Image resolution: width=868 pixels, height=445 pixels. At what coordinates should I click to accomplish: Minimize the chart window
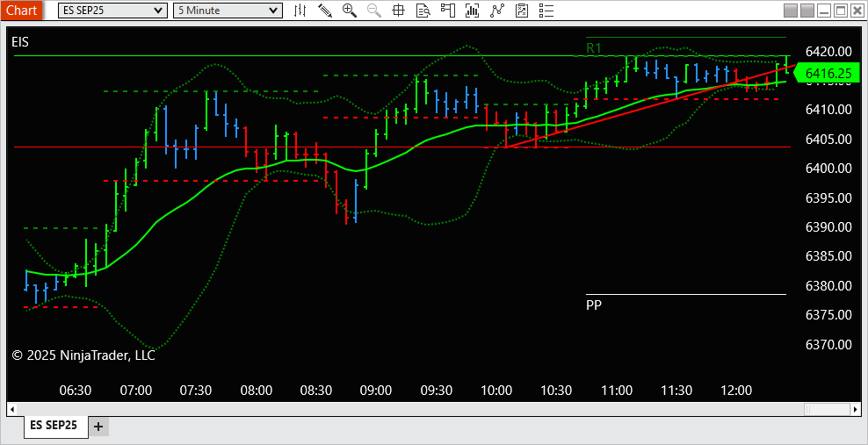click(x=824, y=10)
